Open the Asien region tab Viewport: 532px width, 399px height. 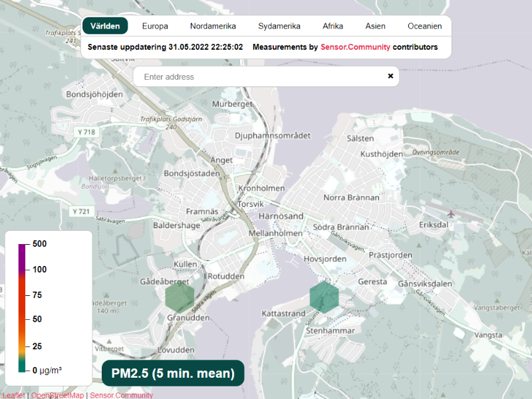(375, 27)
